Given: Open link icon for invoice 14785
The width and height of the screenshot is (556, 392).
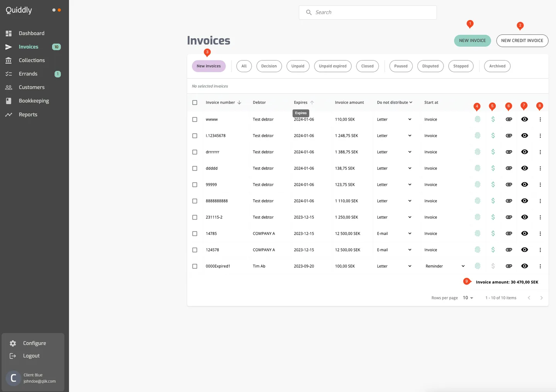Looking at the screenshot, I should click(x=509, y=234).
